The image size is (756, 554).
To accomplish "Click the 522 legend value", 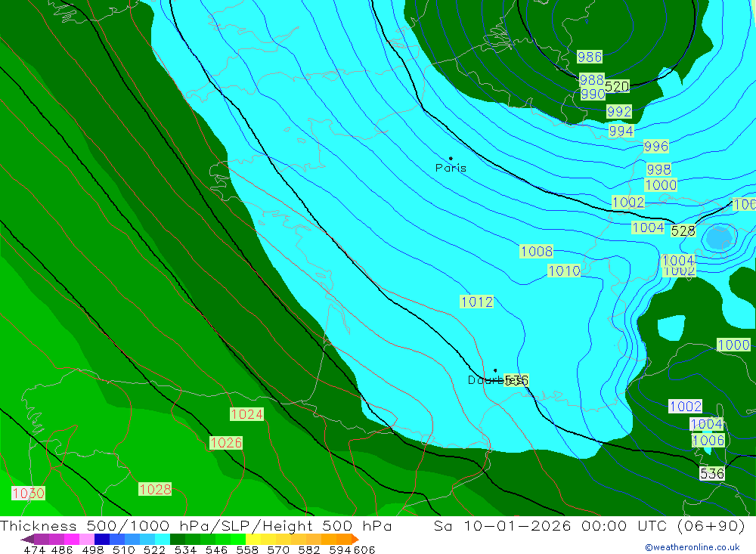I will [x=155, y=549].
